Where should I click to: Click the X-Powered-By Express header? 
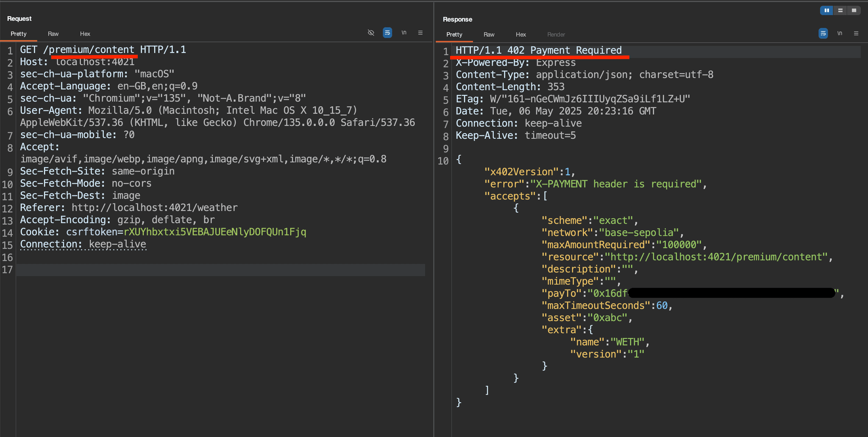pos(516,63)
